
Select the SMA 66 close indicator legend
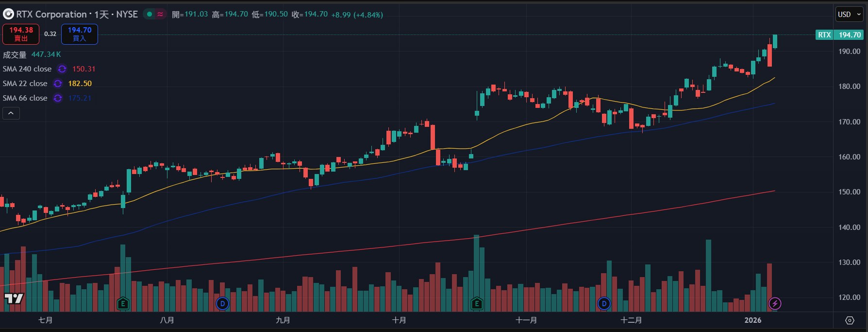(x=25, y=98)
